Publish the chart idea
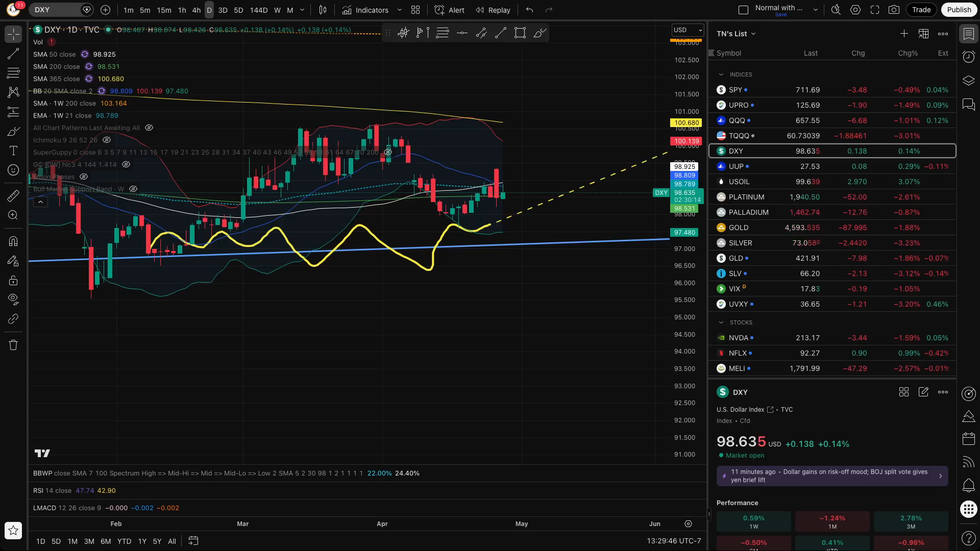The width and height of the screenshot is (980, 551). pos(959,10)
